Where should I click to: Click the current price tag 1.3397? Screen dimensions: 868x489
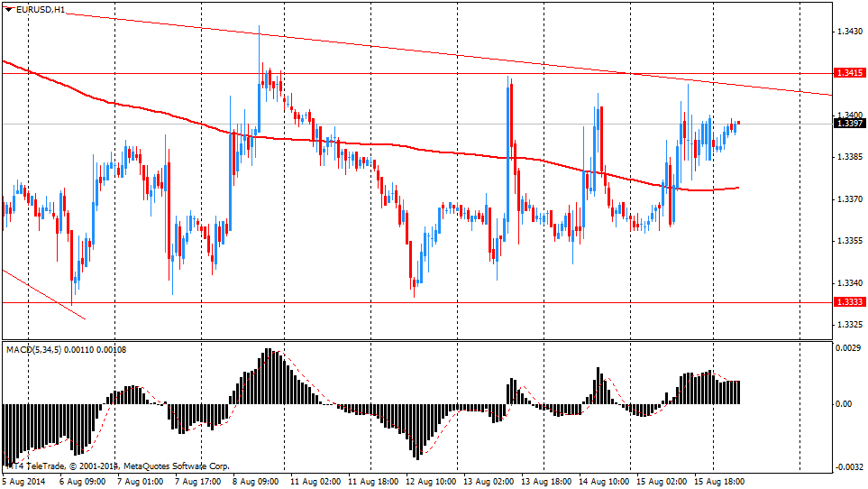point(847,124)
